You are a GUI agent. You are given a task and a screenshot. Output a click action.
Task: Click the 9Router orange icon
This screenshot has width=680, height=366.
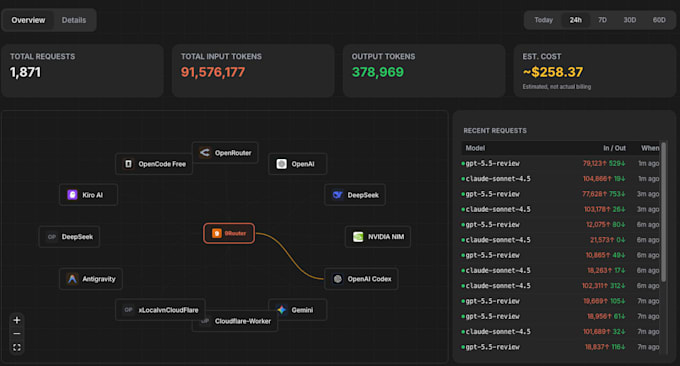tap(217, 233)
